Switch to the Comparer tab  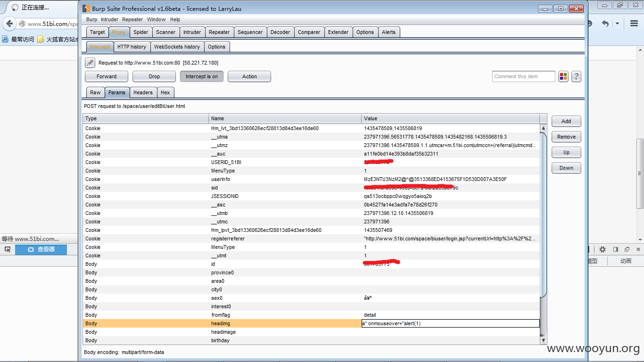pos(309,32)
